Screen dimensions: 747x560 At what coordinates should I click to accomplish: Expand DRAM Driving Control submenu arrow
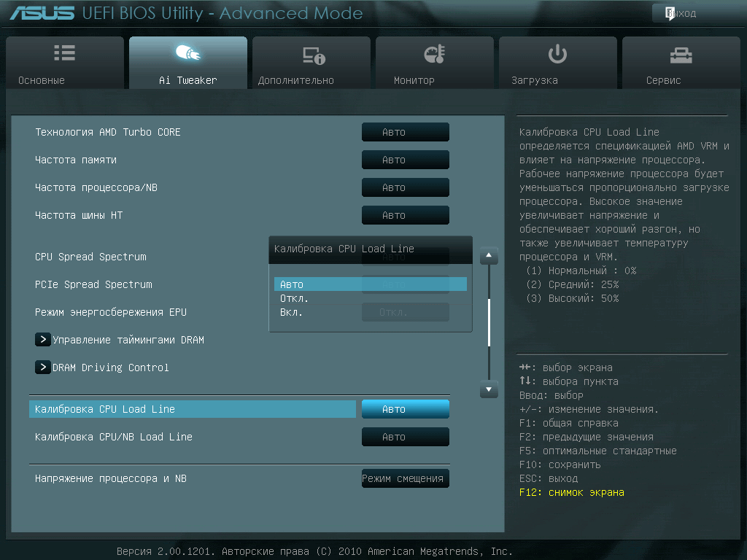tap(43, 367)
